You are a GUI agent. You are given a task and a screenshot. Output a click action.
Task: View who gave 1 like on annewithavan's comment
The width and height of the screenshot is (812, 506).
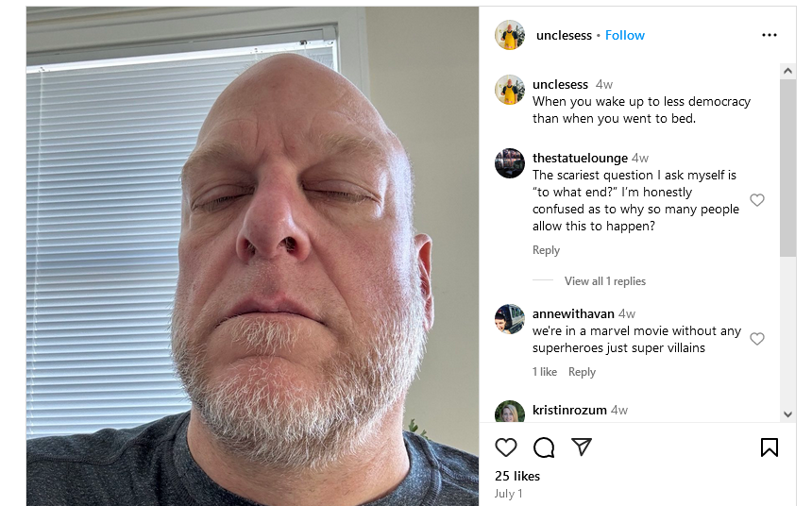pos(544,372)
